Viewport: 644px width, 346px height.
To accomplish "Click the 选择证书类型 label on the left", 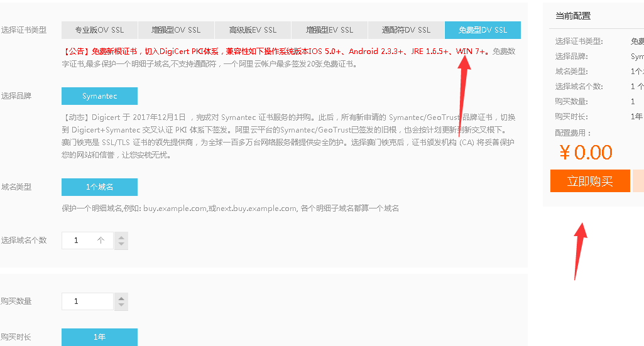I will click(24, 30).
